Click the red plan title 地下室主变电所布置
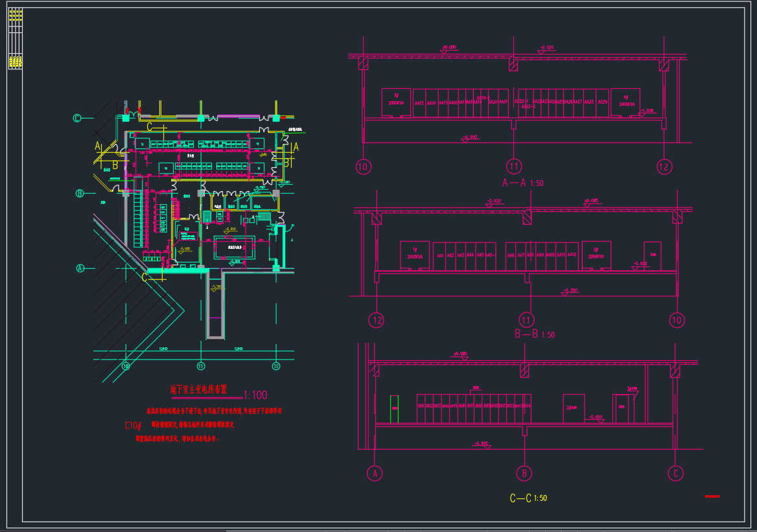The image size is (757, 532). point(198,389)
